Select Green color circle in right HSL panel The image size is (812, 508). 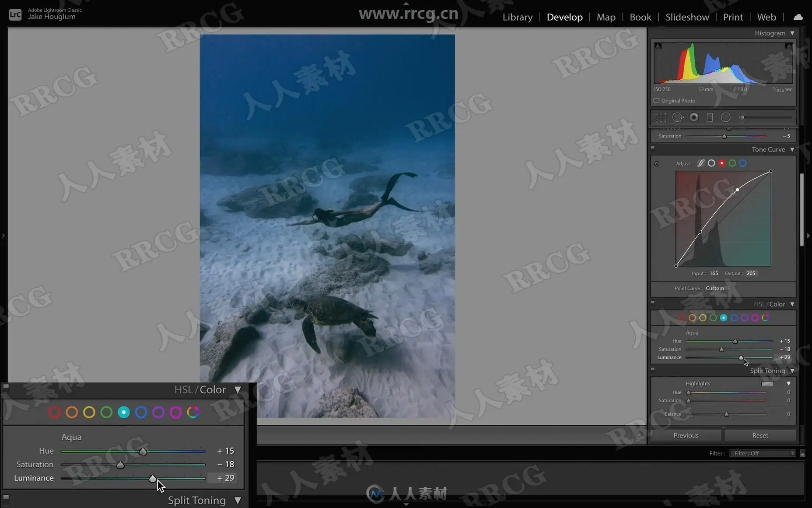(713, 318)
